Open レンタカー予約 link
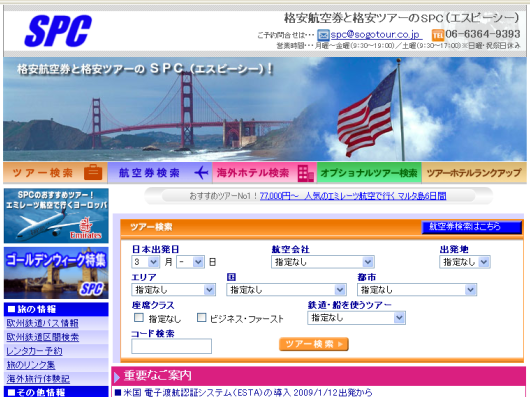530x397 pixels. pyautogui.click(x=34, y=351)
